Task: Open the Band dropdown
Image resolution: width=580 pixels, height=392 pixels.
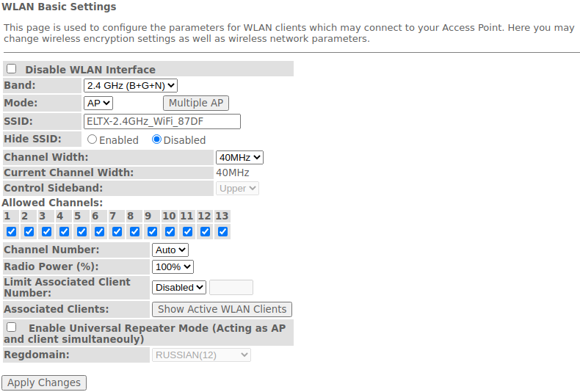Action: coord(130,86)
